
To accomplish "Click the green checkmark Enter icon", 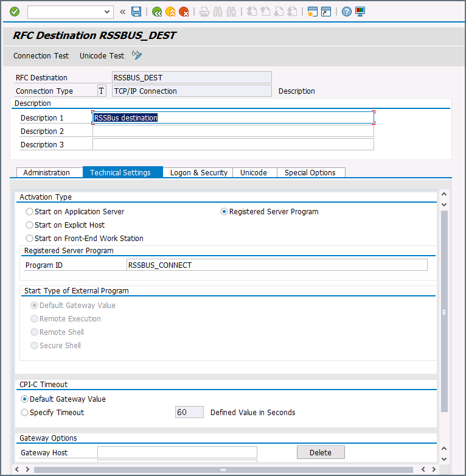I will pos(14,12).
